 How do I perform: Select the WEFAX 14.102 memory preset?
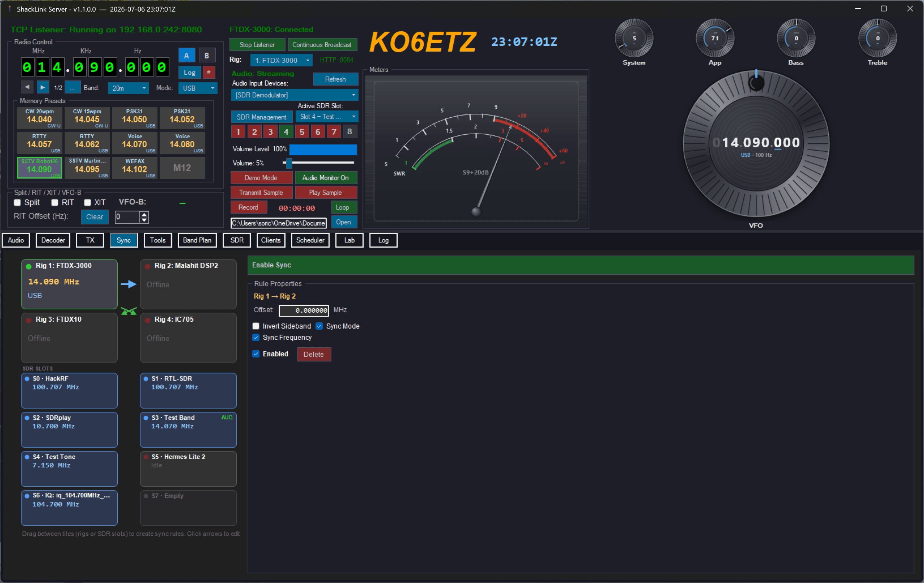(135, 168)
